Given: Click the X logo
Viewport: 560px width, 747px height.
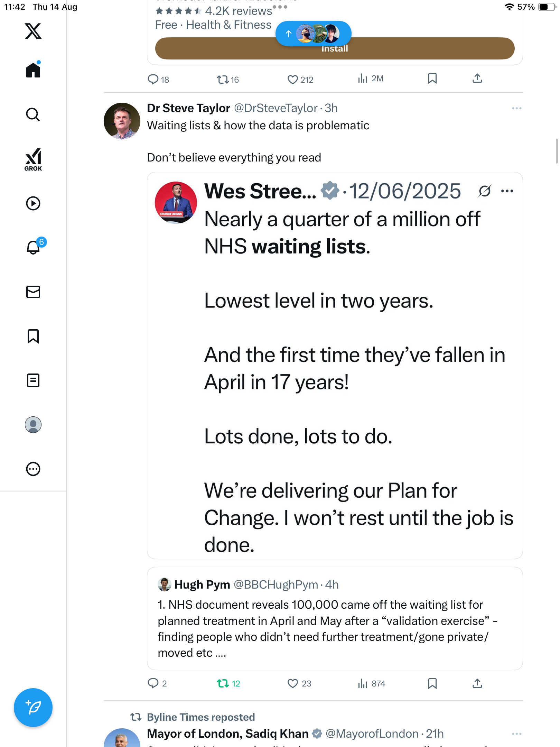Looking at the screenshot, I should coord(33,31).
